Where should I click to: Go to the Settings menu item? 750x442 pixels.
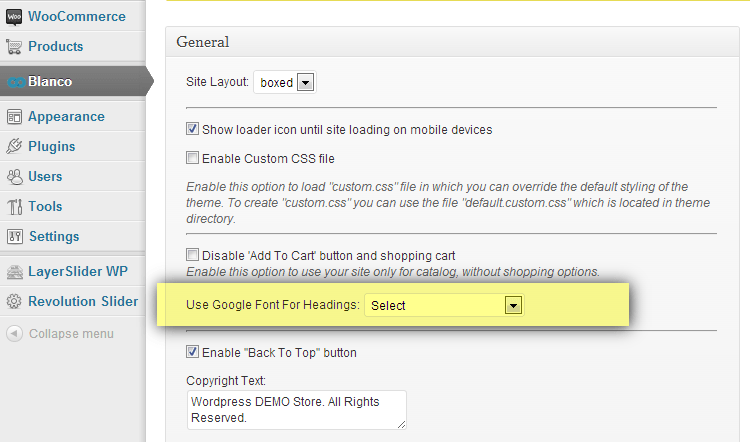click(54, 237)
